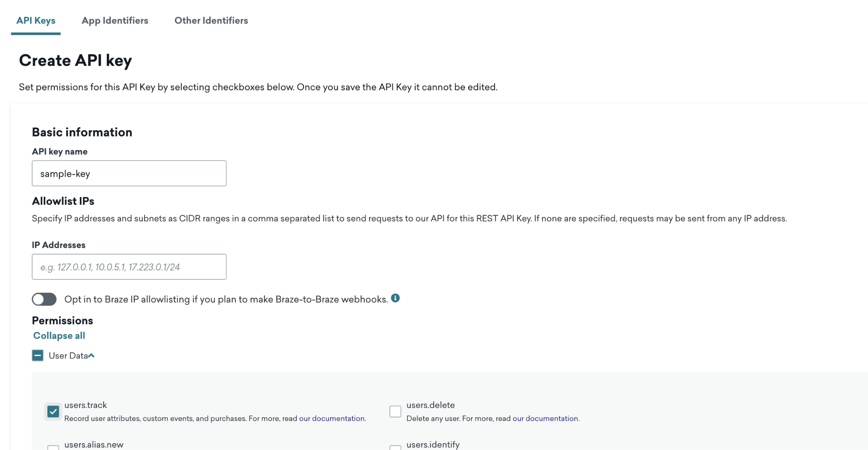Click the users.delete permission label

431,405
